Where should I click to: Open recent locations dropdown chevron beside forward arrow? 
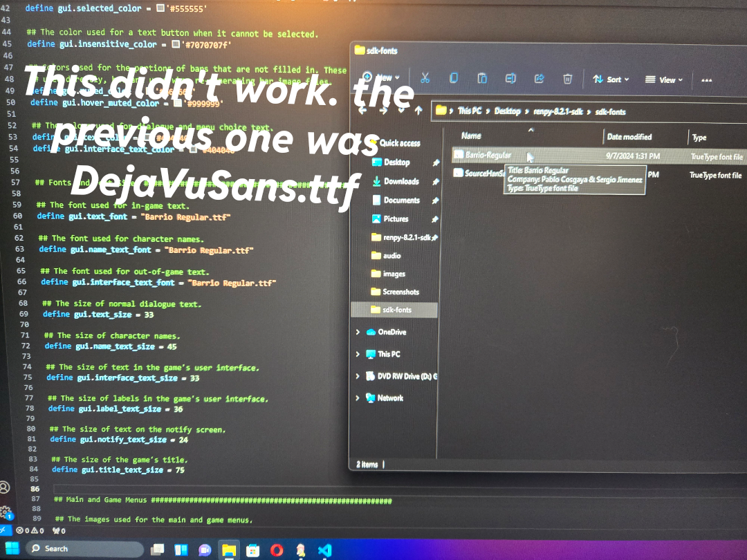[x=401, y=111]
